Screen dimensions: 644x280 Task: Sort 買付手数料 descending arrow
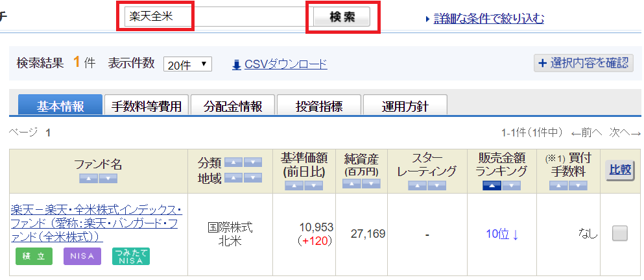click(x=578, y=186)
